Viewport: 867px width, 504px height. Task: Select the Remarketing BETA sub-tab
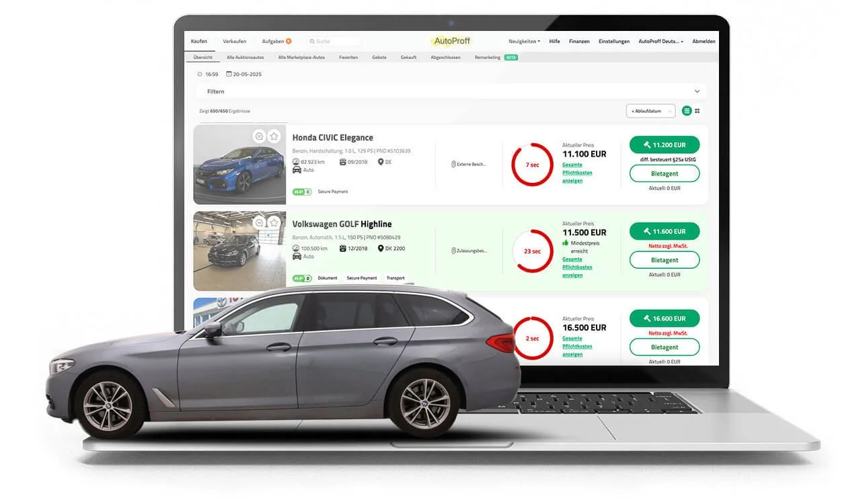[x=496, y=57]
